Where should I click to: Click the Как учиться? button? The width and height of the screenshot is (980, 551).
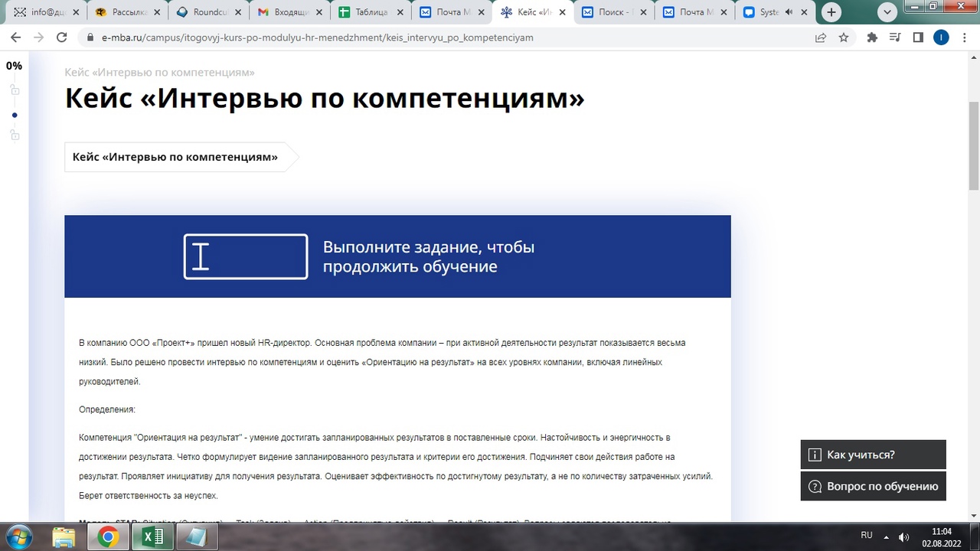pyautogui.click(x=873, y=455)
